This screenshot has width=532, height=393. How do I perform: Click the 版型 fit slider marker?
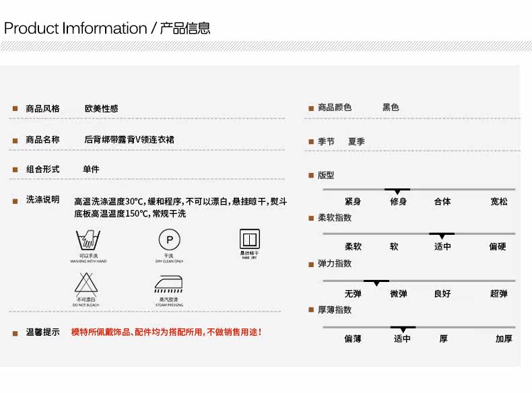(x=397, y=191)
